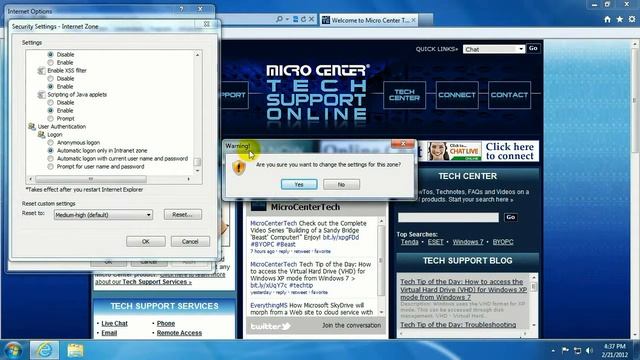Open the Tech Center navigation item
640x360 pixels.
pos(404,95)
